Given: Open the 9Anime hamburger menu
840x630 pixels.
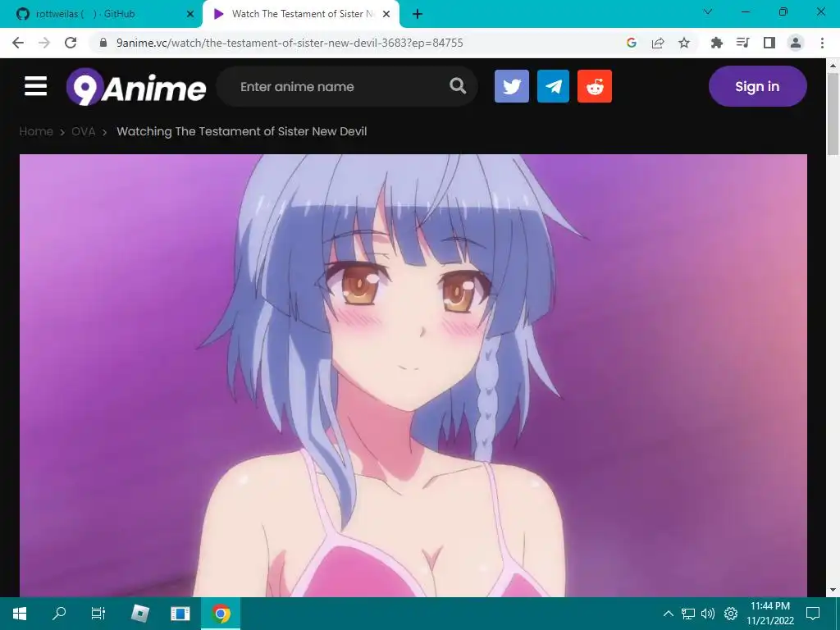Looking at the screenshot, I should pyautogui.click(x=36, y=86).
